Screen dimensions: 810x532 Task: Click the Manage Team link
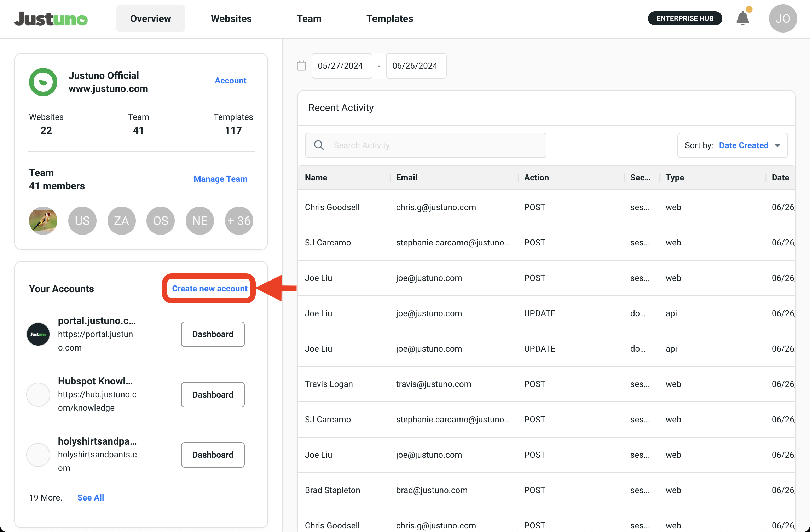(x=220, y=179)
